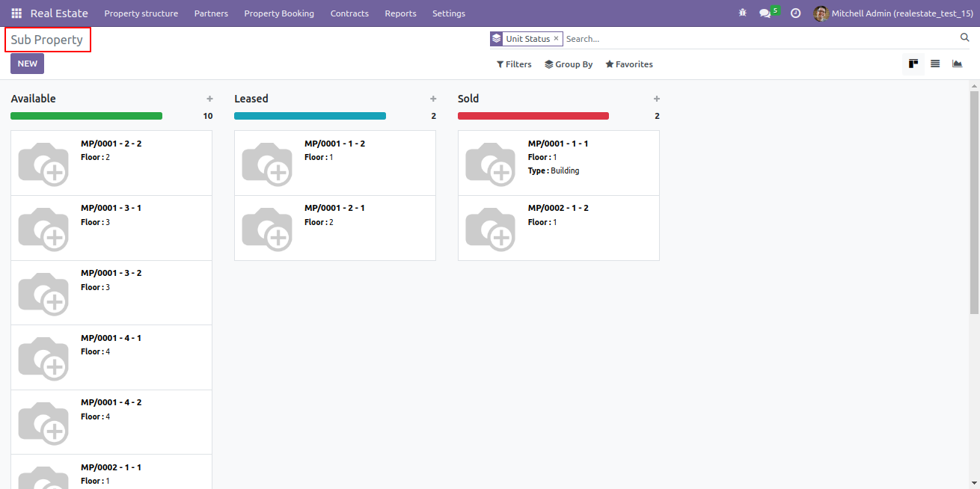Click image placeholder of MP/0001 - 3 - 1

43,228
